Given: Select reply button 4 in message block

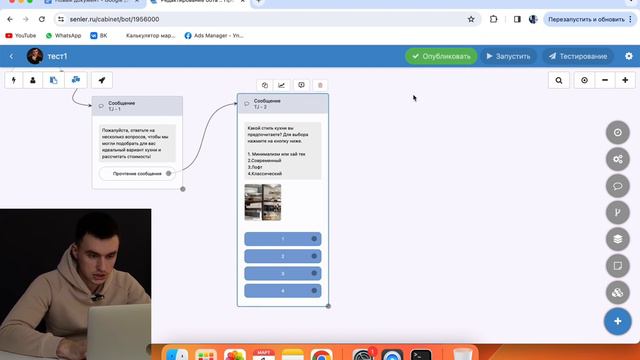Looking at the screenshot, I should pos(282,291).
